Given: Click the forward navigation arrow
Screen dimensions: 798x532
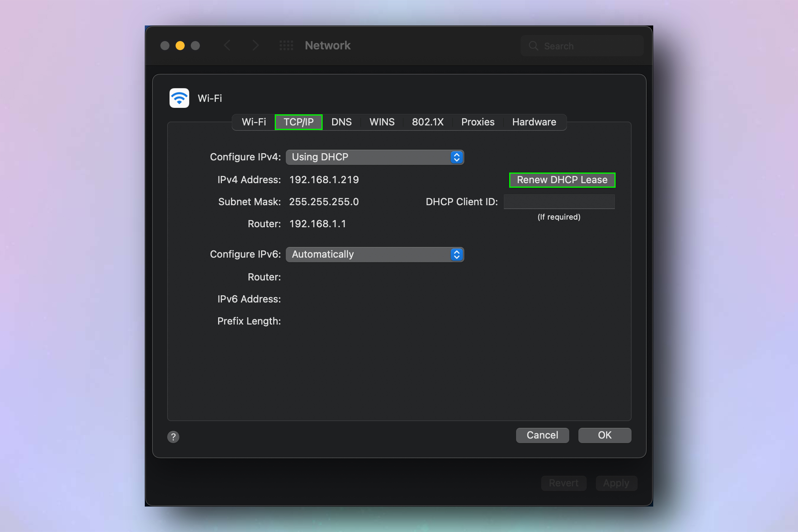Looking at the screenshot, I should [255, 45].
